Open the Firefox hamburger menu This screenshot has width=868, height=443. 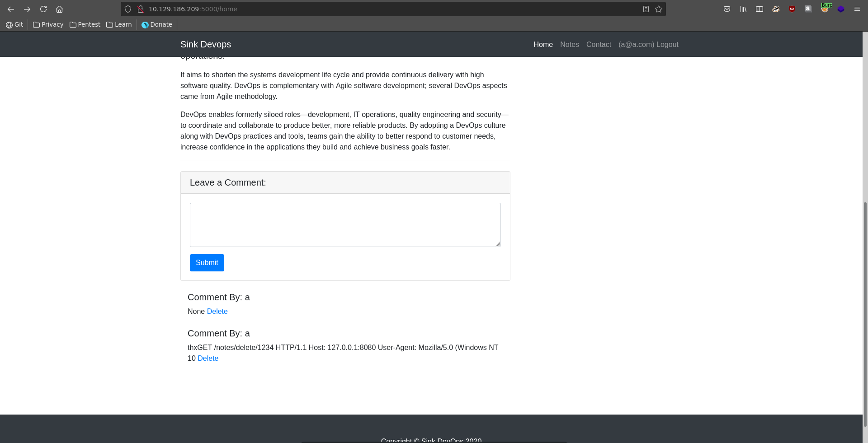tap(857, 9)
